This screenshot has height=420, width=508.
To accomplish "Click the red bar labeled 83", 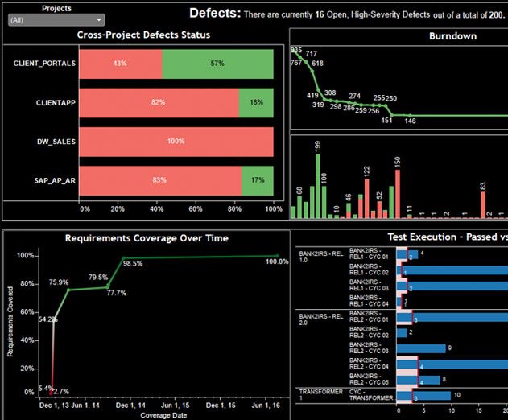I will click(x=483, y=205).
